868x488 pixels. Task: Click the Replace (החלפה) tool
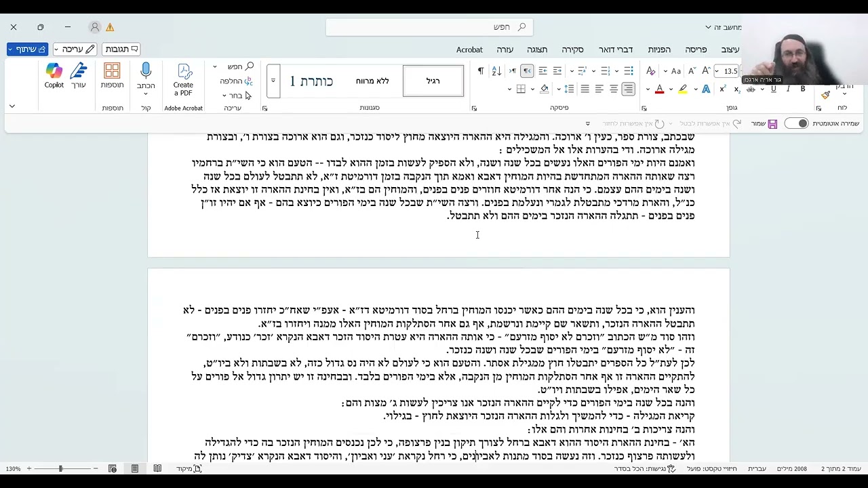point(236,81)
